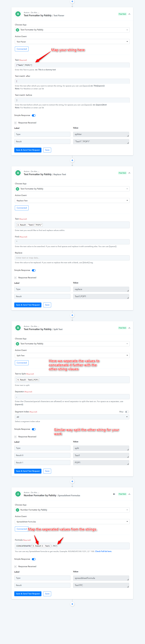This screenshot has height=644, width=145.
Task: Collapse the Text Parser step with chevron
Action: 129,14
